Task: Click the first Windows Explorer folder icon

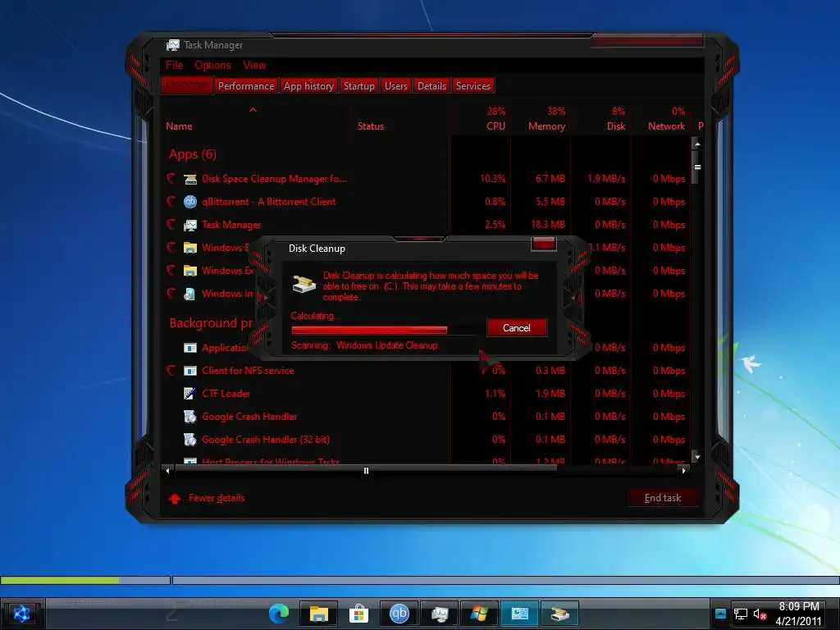Action: pos(190,248)
